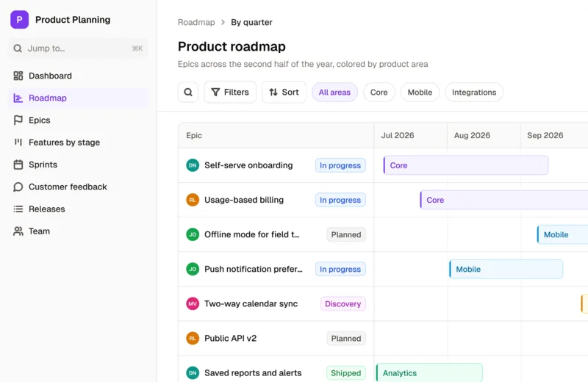This screenshot has height=382, width=588.
Task: Go to Epics page
Action: pyautogui.click(x=78, y=120)
